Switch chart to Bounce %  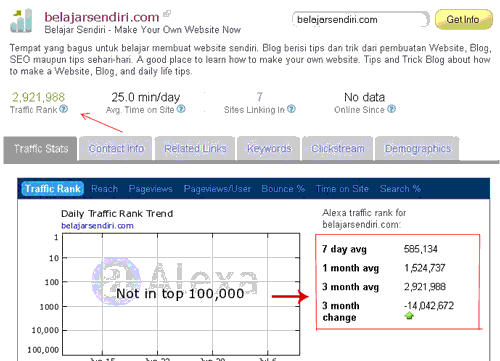point(283,189)
